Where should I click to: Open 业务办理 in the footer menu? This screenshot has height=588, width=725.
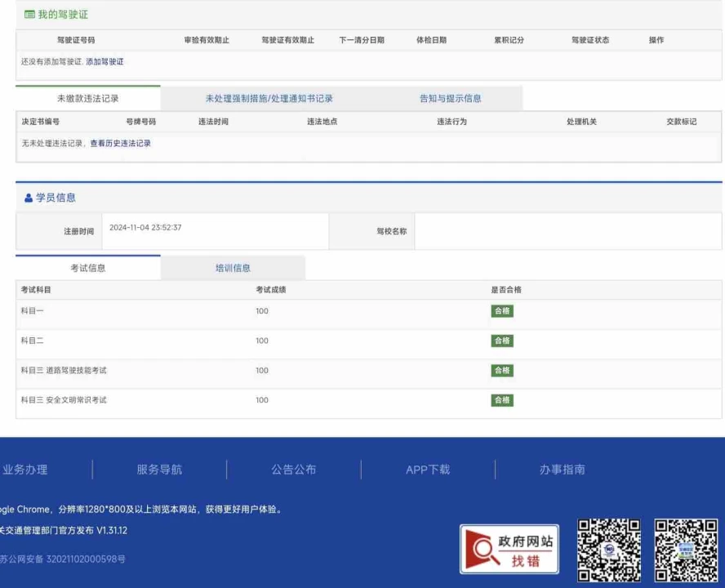(24, 470)
